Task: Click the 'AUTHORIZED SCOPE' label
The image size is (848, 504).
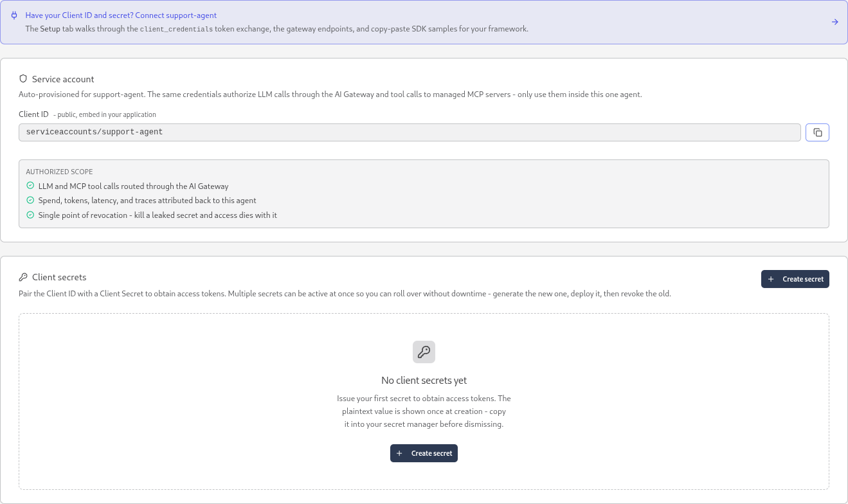Action: click(59, 172)
